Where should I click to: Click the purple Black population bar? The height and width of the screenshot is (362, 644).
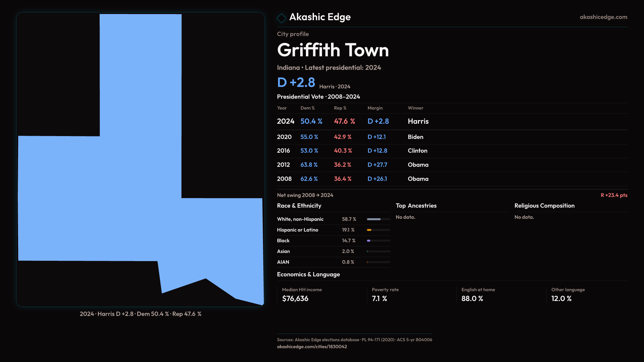coord(369,241)
